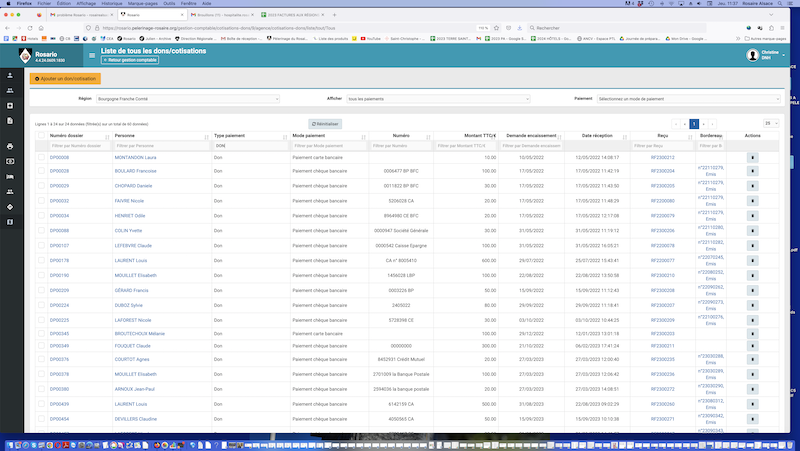Click the single-person icon in left sidebar
The image size is (800, 451).
pyautogui.click(x=10, y=76)
